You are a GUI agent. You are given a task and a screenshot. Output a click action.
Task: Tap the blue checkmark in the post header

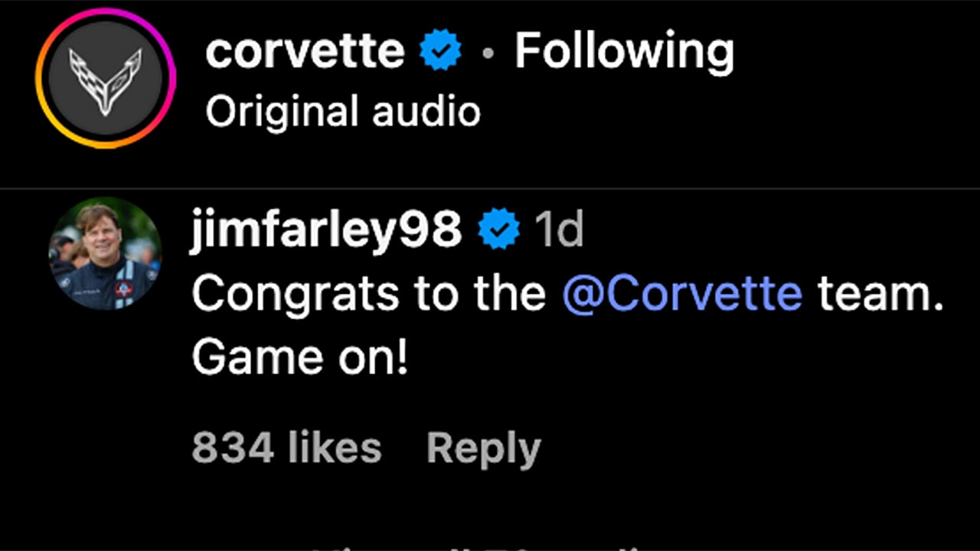439,49
